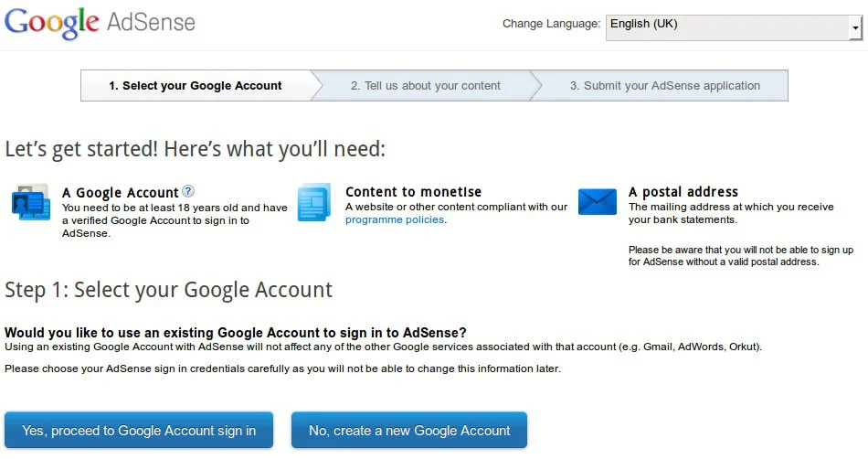Click the 'Step 1: Select your Google Account' heading

[168, 290]
